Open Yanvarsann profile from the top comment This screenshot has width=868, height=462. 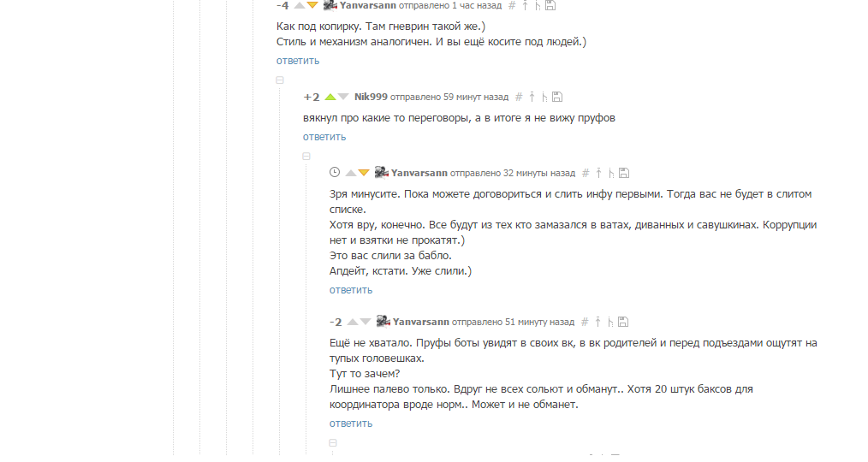pos(366,5)
